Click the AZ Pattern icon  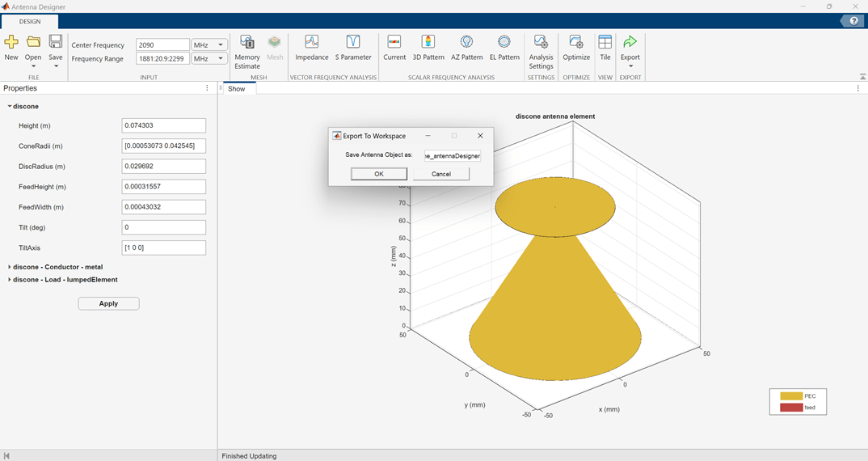(466, 47)
